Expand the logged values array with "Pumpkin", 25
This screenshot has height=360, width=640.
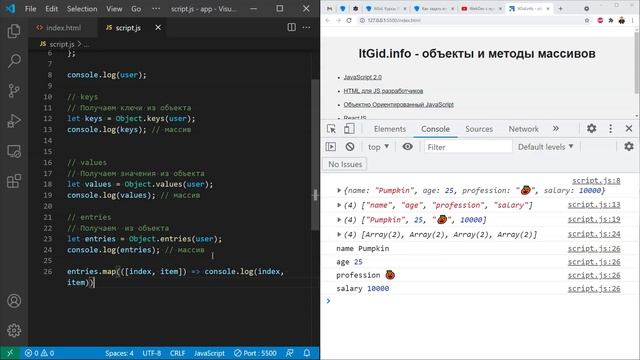click(x=339, y=220)
